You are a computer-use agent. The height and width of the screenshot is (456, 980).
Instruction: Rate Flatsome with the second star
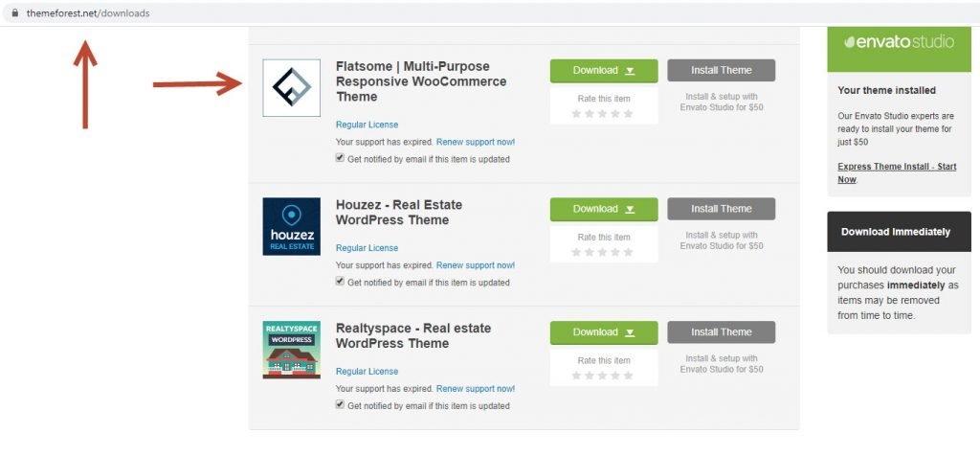coord(590,114)
